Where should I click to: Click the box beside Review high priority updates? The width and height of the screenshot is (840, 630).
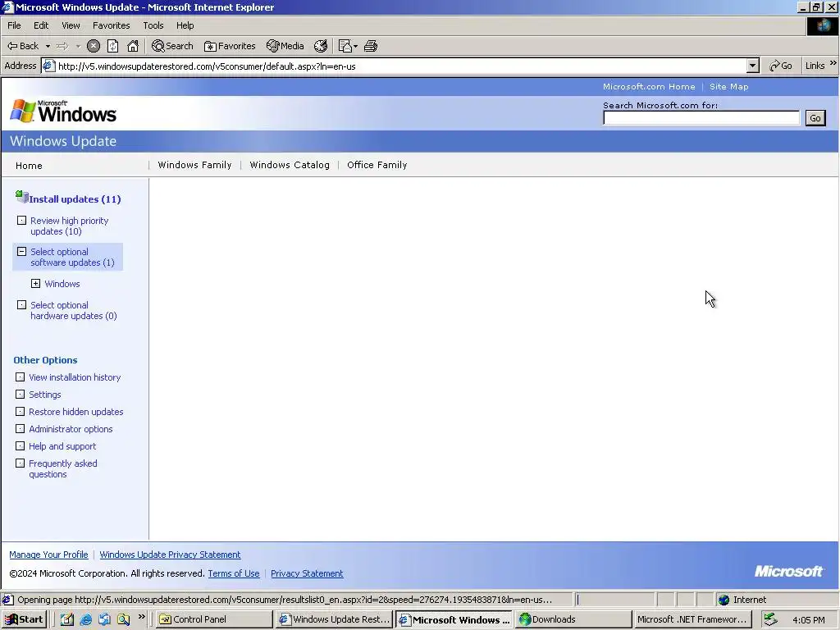tap(21, 220)
